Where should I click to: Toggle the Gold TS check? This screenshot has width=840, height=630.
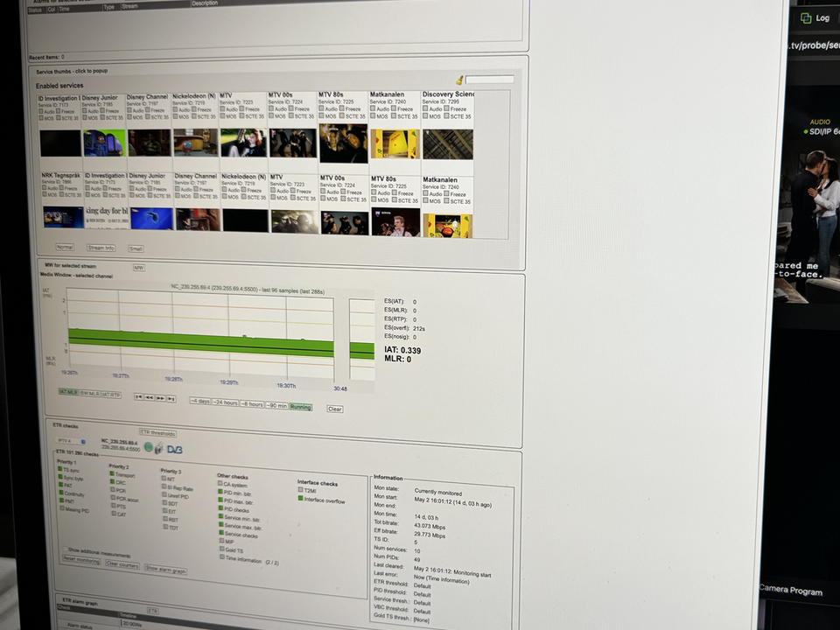click(221, 549)
